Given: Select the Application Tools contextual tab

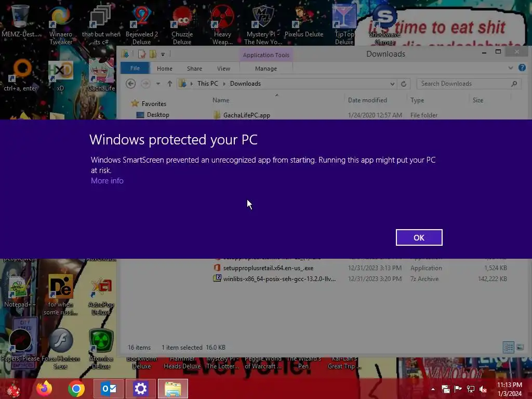Looking at the screenshot, I should point(266,55).
